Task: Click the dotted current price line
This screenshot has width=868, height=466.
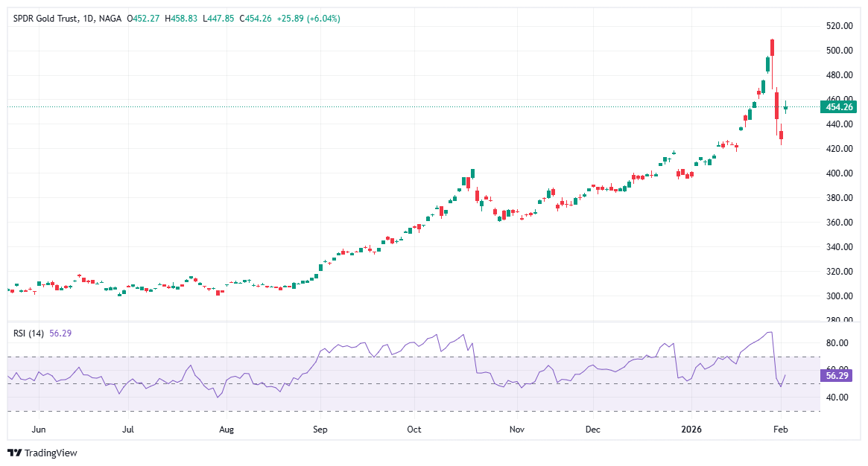Action: [447, 107]
